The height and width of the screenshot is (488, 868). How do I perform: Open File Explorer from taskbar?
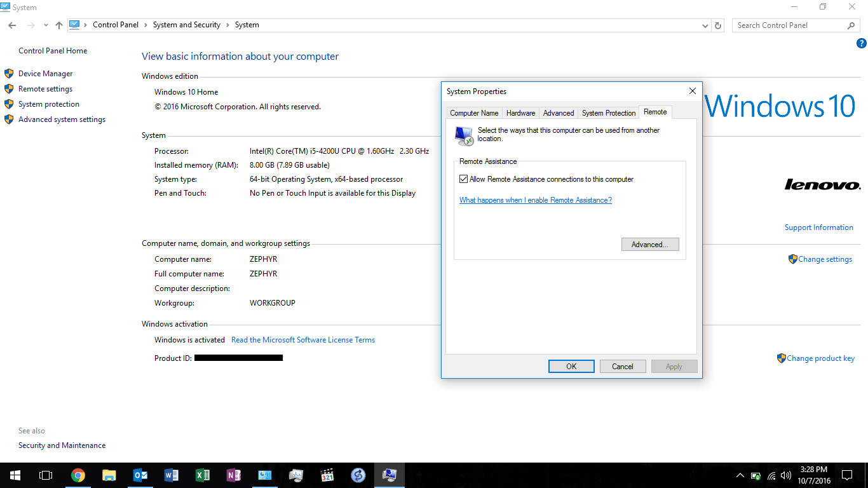click(x=109, y=475)
